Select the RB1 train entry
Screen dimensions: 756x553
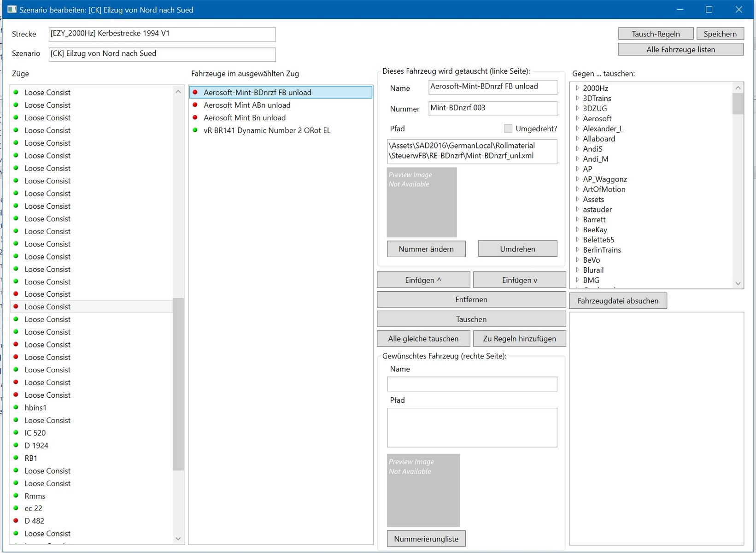pos(31,458)
